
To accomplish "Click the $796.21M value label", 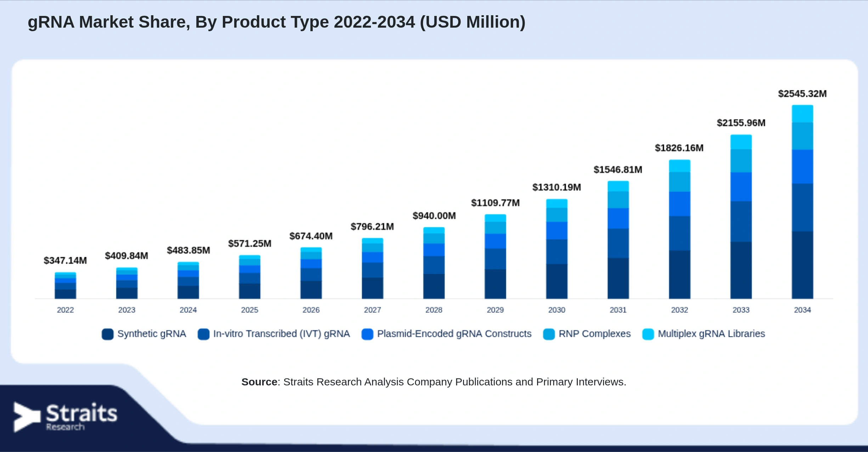I will coord(372,227).
